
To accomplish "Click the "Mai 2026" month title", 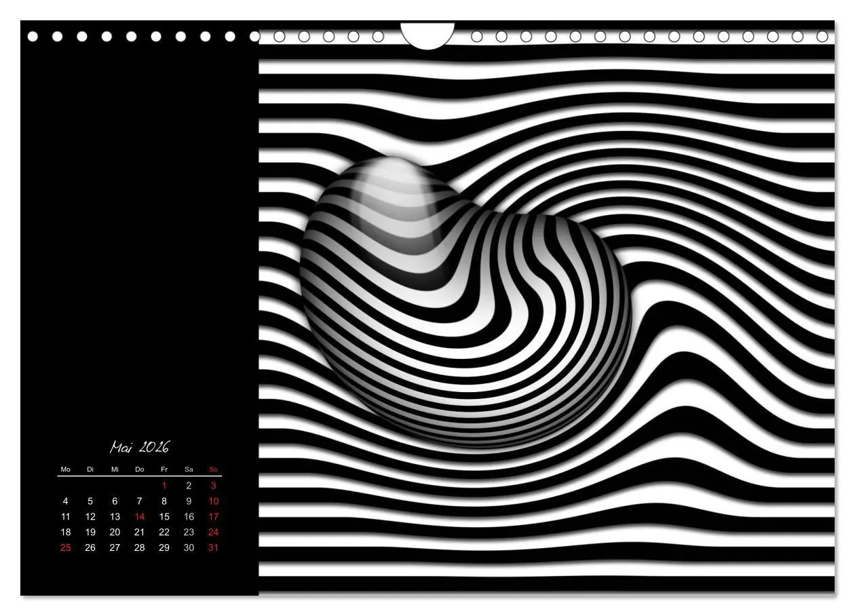I will [x=139, y=447].
